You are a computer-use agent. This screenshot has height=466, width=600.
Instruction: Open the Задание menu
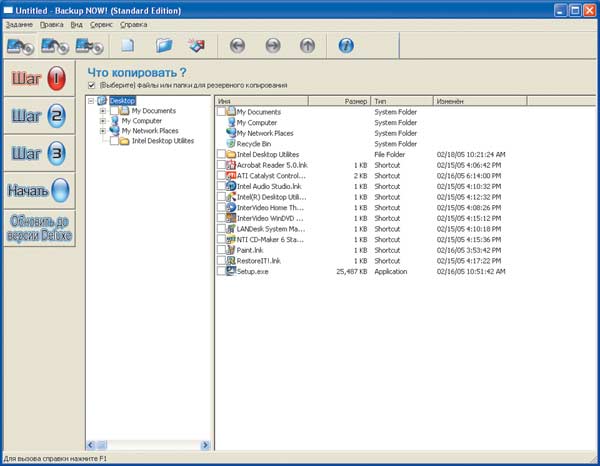tap(19, 25)
